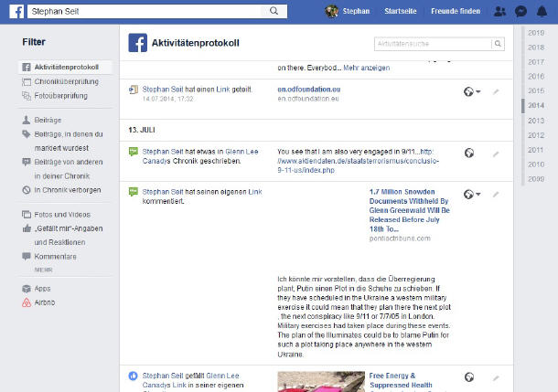Open the Messenger icon

(520, 11)
